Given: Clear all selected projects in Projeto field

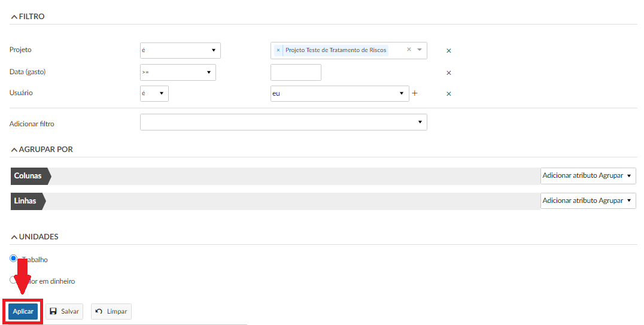Looking at the screenshot, I should (x=409, y=50).
